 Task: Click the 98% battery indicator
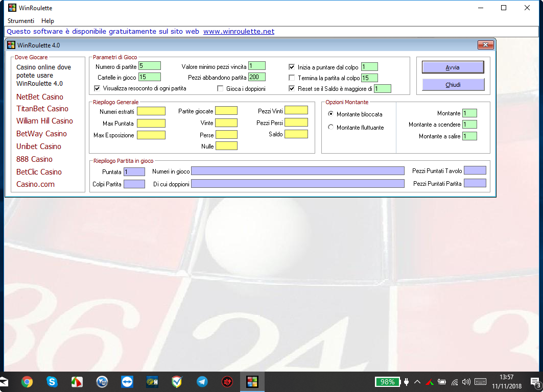[x=388, y=382]
